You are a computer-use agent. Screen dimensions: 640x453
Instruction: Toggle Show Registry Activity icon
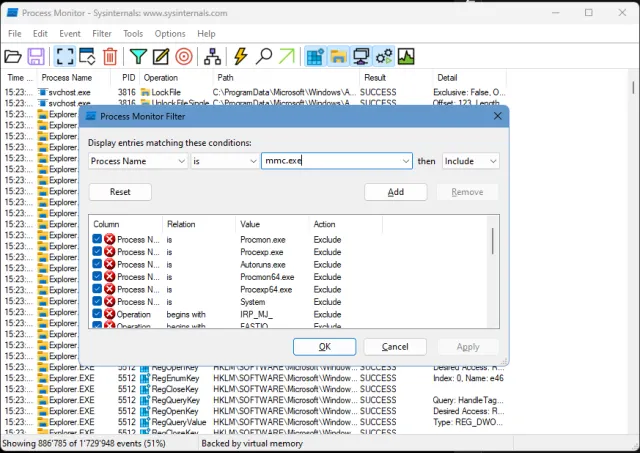point(315,57)
